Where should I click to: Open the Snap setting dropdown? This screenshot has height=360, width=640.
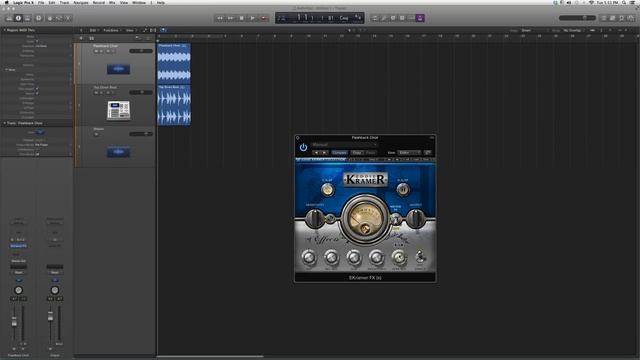[x=535, y=30]
